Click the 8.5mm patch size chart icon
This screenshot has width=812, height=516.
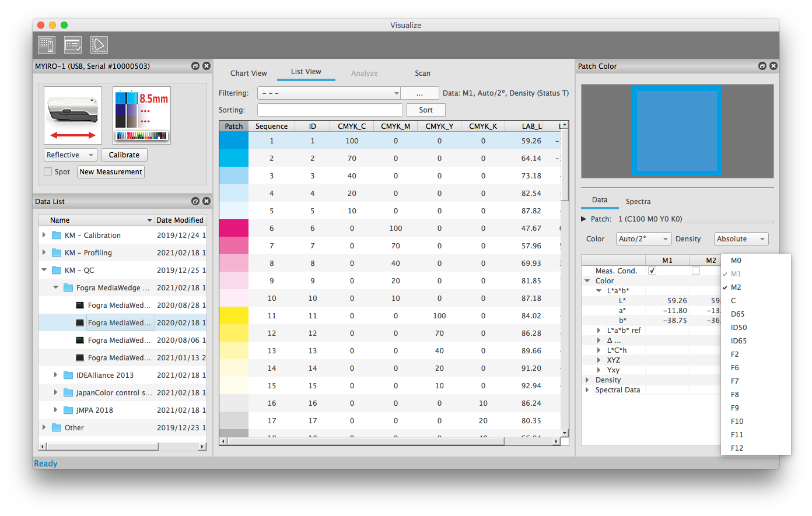(x=142, y=115)
